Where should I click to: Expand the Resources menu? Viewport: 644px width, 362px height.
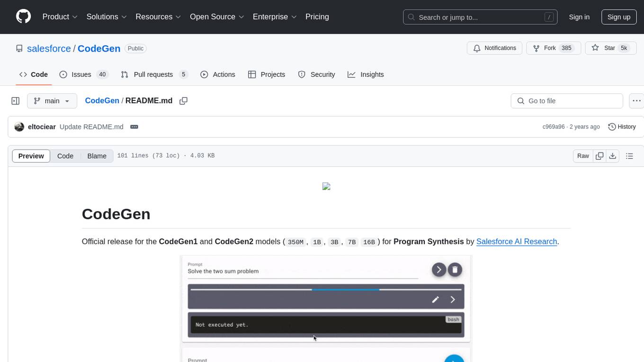pos(158,17)
